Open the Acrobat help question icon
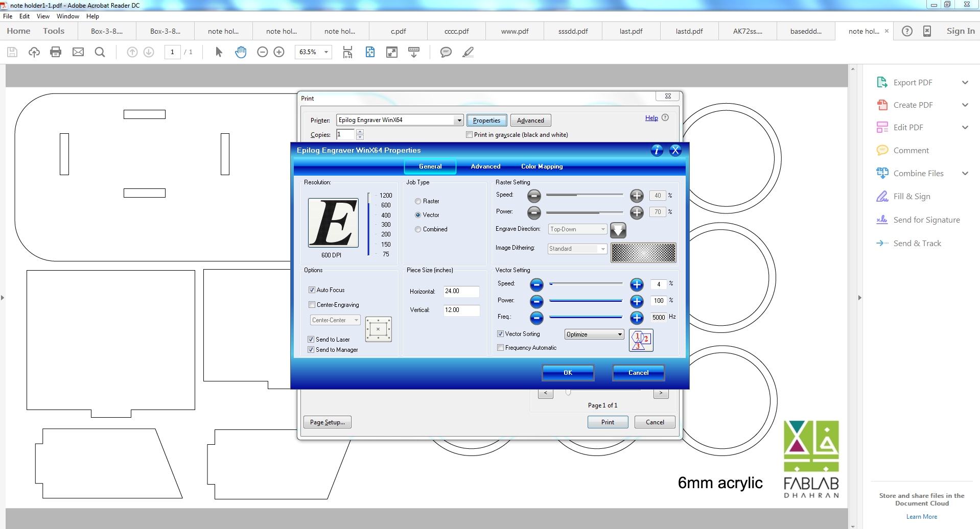Screen dimensions: 980x529 click(907, 31)
